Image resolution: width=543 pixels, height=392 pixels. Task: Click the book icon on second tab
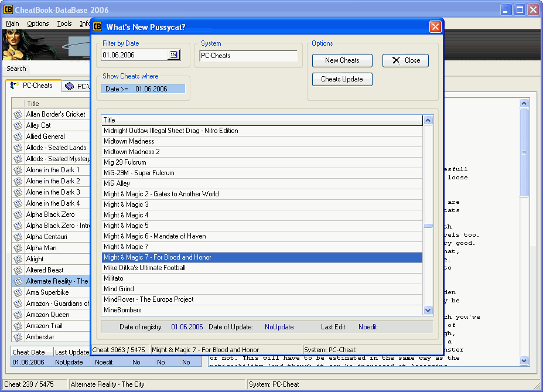[x=70, y=86]
